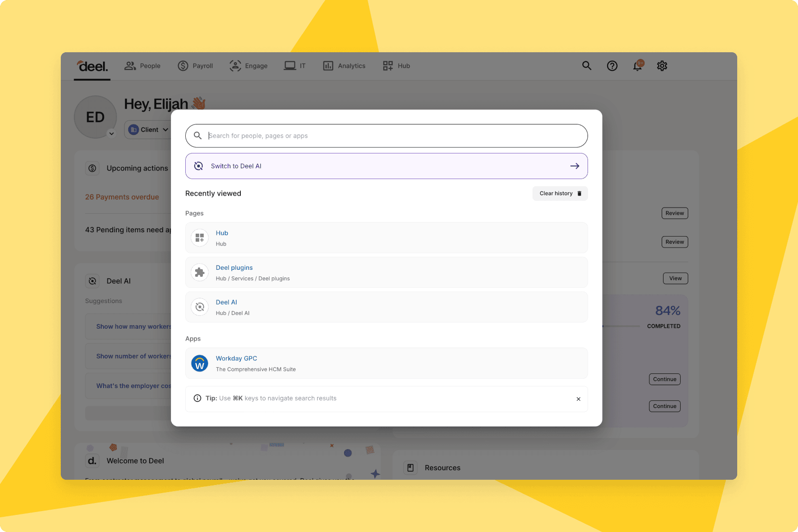Click the Welcome to Deel 'd.' icon
798x532 pixels.
click(x=93, y=461)
